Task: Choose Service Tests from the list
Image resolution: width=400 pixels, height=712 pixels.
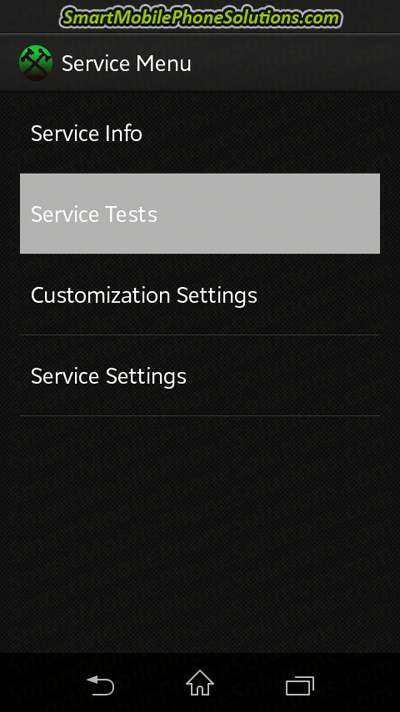Action: 200,213
